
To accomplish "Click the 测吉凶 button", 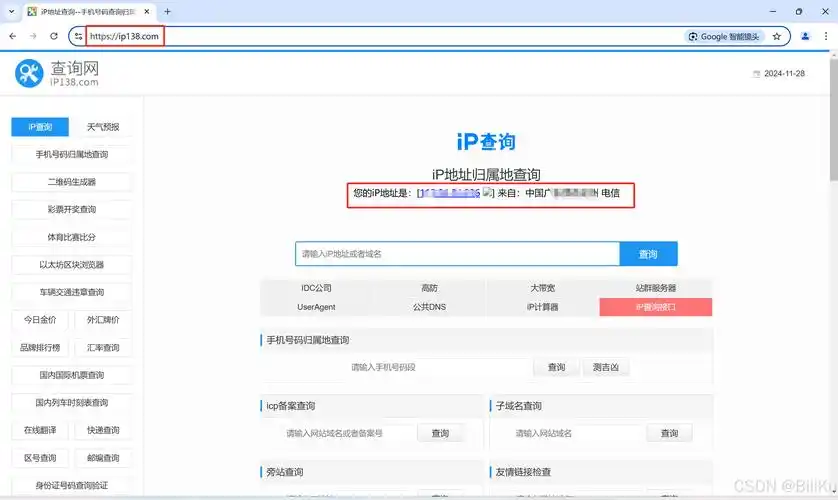I will click(x=606, y=367).
